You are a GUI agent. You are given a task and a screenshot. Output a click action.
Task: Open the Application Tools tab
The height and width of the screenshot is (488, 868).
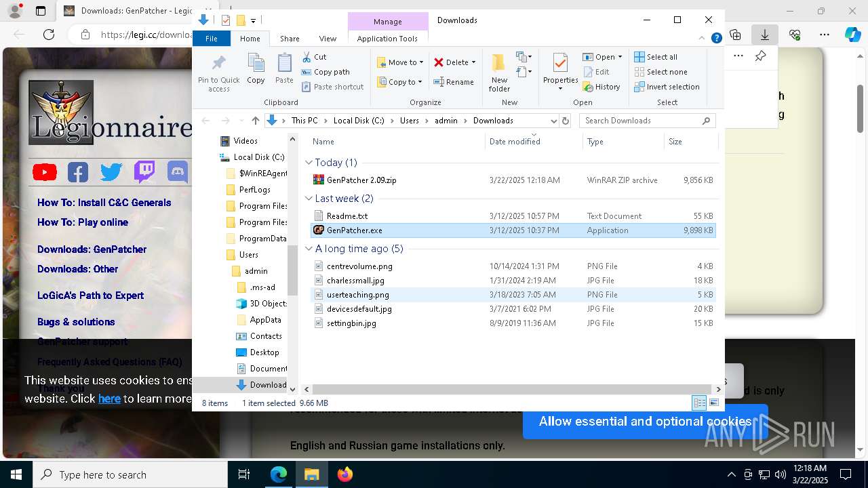coord(387,39)
